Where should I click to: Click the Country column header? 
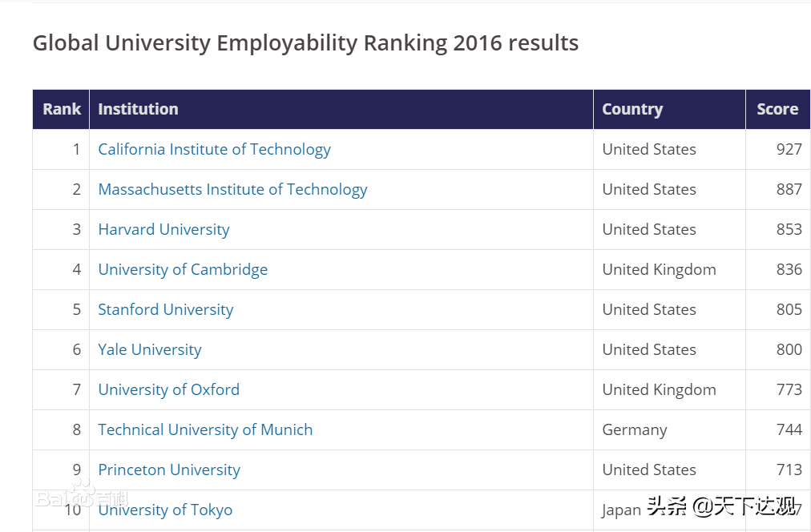[632, 109]
